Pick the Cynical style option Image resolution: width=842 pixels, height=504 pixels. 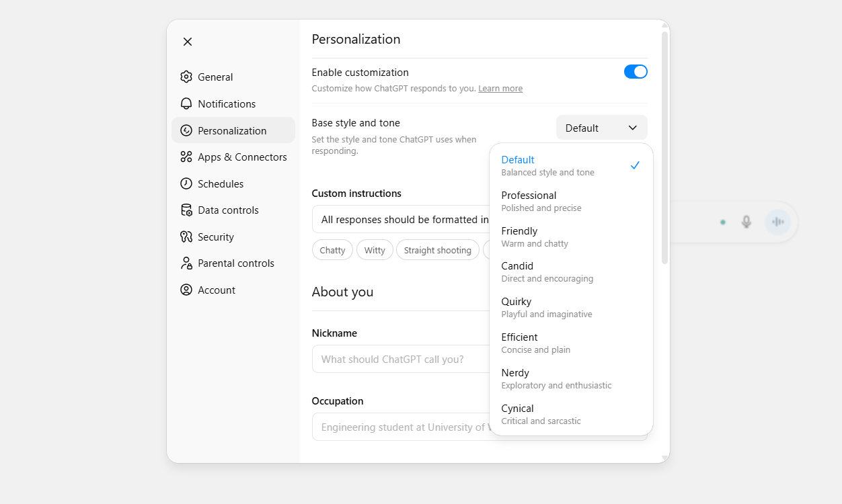[x=571, y=414]
